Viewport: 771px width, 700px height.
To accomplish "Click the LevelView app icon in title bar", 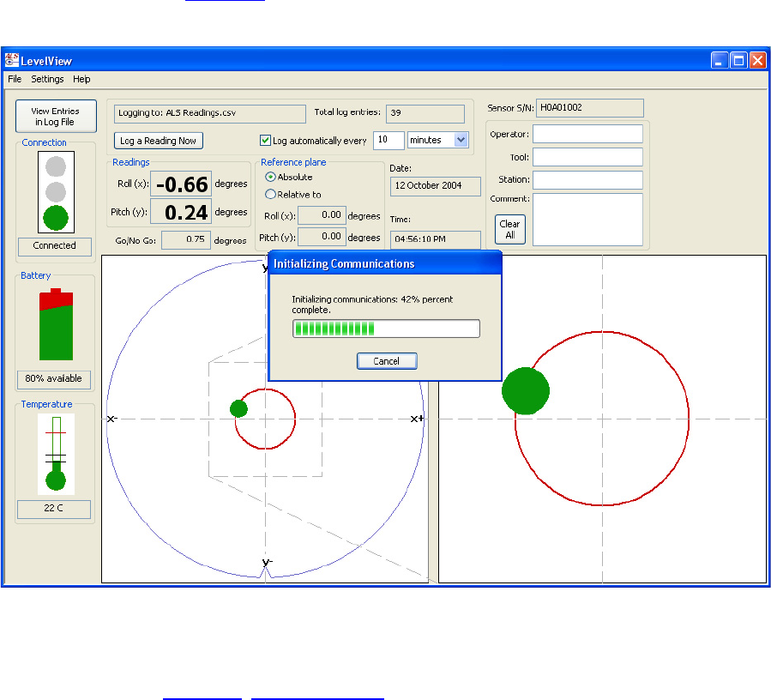I will (x=11, y=60).
